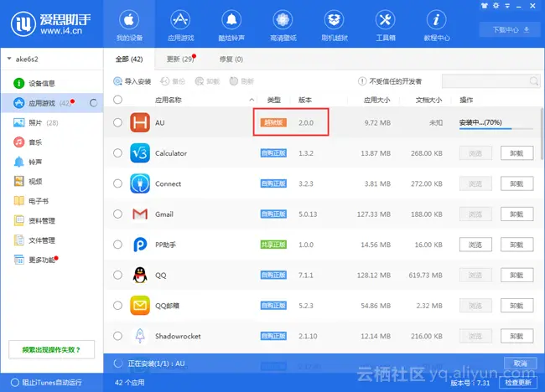Click the AU app icon
This screenshot has width=545, height=392.
(x=140, y=122)
